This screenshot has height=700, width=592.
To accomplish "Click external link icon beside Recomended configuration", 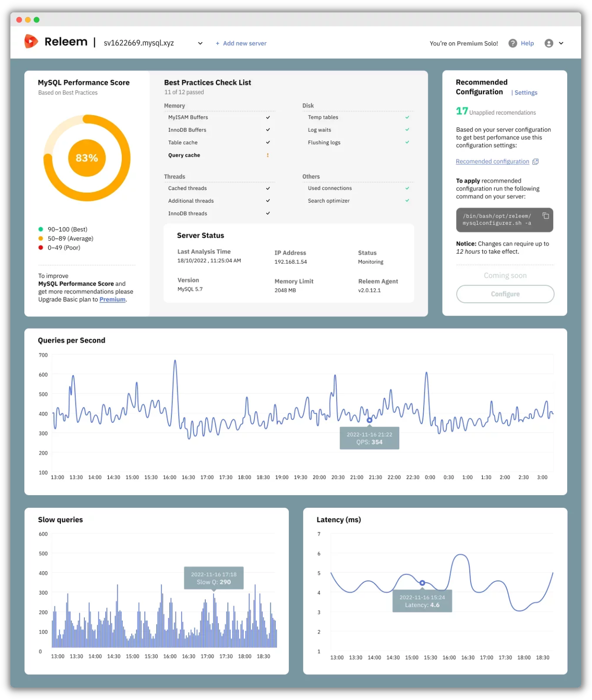I will tap(536, 162).
